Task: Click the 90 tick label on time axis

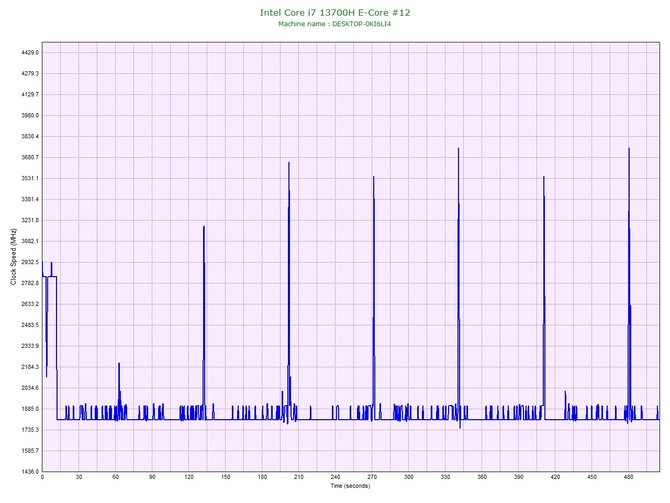Action: [152, 477]
